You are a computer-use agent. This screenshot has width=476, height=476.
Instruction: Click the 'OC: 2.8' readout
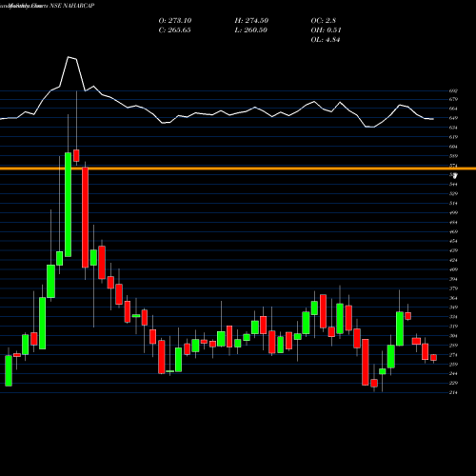[323, 21]
